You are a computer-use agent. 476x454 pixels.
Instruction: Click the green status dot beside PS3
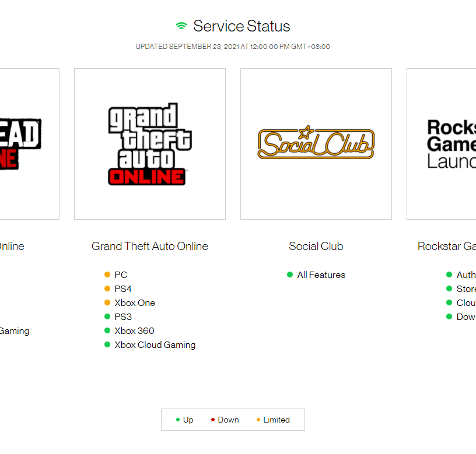coord(107,316)
